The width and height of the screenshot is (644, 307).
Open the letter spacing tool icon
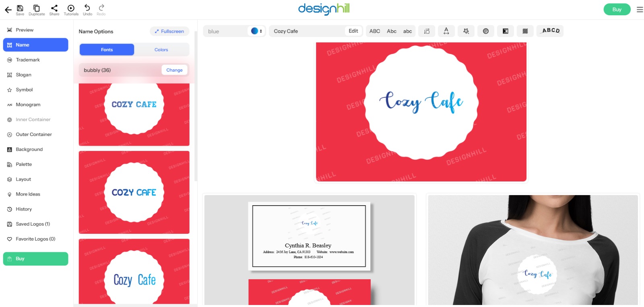[x=446, y=31]
